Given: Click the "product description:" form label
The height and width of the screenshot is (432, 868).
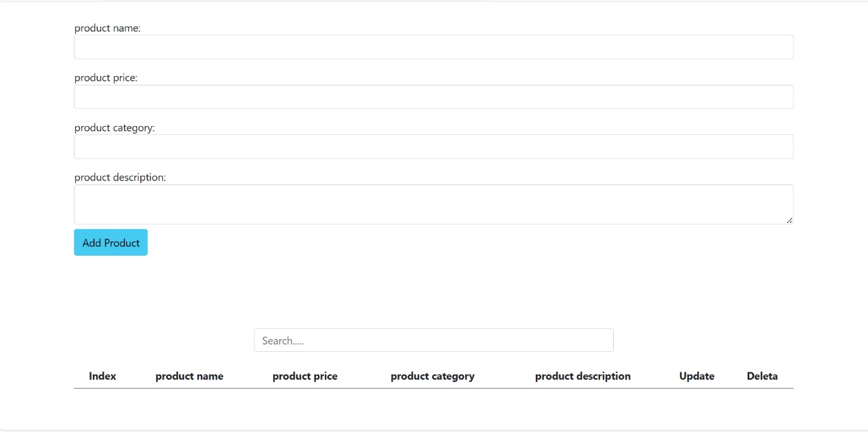Looking at the screenshot, I should point(120,178).
